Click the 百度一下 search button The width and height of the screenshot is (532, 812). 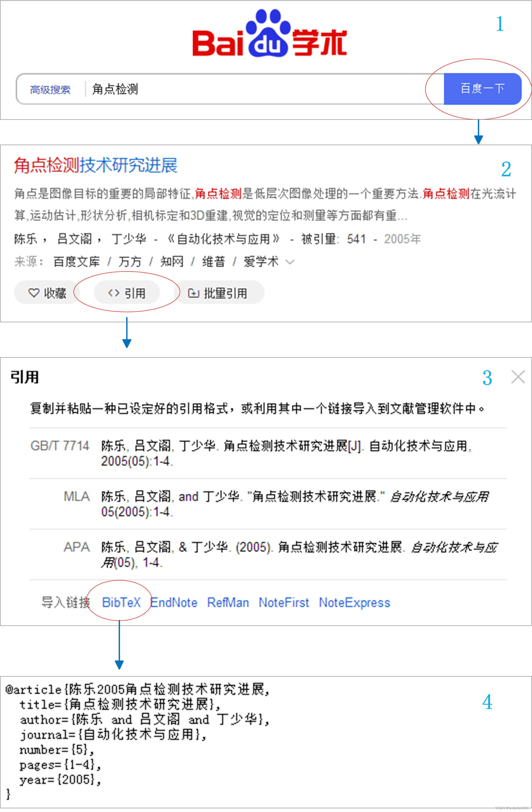[482, 89]
